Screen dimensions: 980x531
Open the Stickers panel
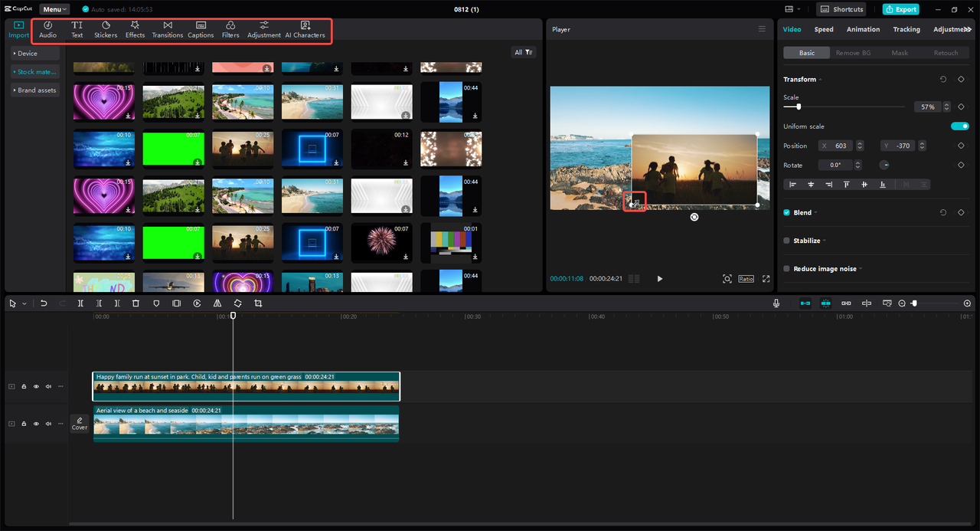106,30
